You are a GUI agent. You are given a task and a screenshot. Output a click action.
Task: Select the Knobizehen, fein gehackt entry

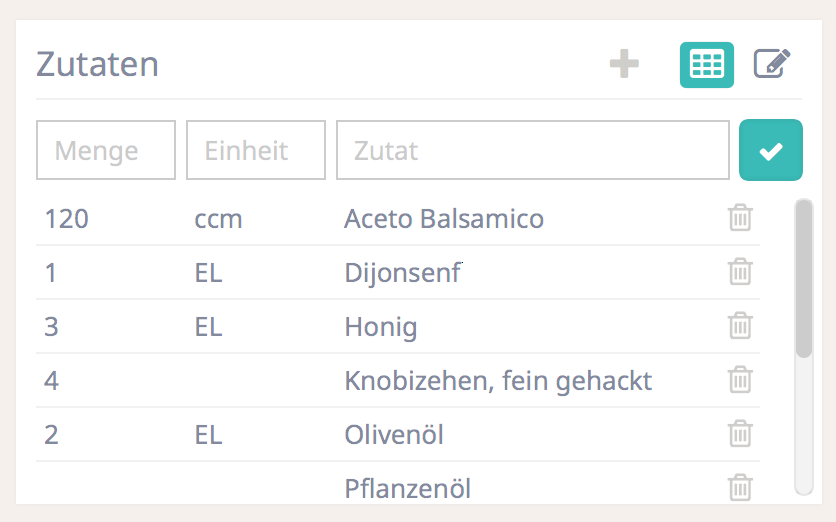[x=498, y=380]
